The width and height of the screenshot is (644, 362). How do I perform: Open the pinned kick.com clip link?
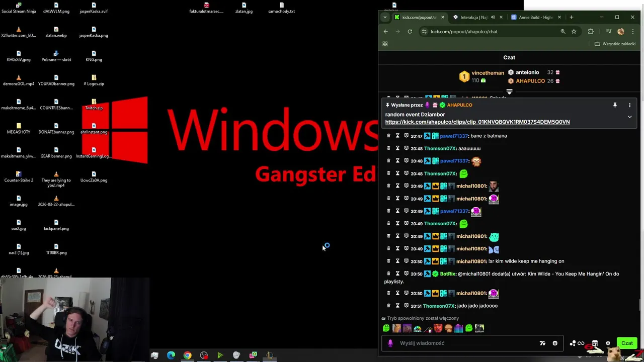coord(477,122)
